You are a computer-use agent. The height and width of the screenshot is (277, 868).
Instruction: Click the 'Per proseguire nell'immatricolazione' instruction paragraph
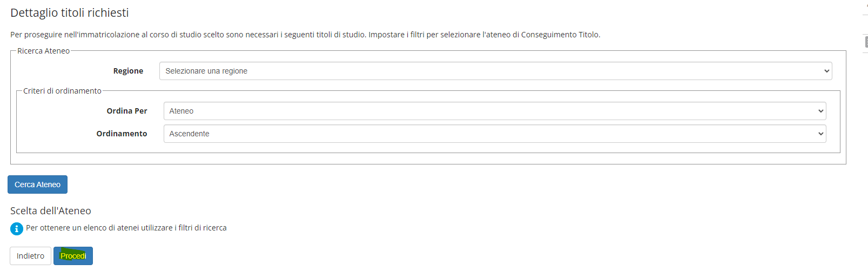(305, 35)
